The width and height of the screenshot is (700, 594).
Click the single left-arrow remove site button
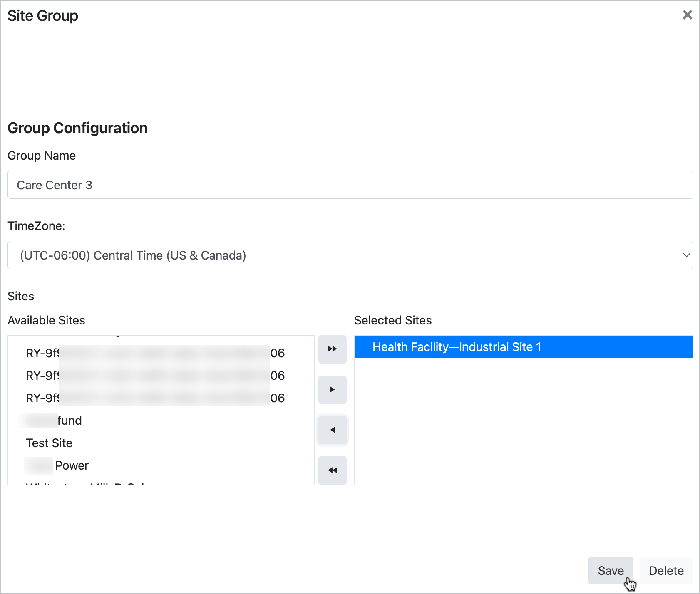pyautogui.click(x=332, y=430)
